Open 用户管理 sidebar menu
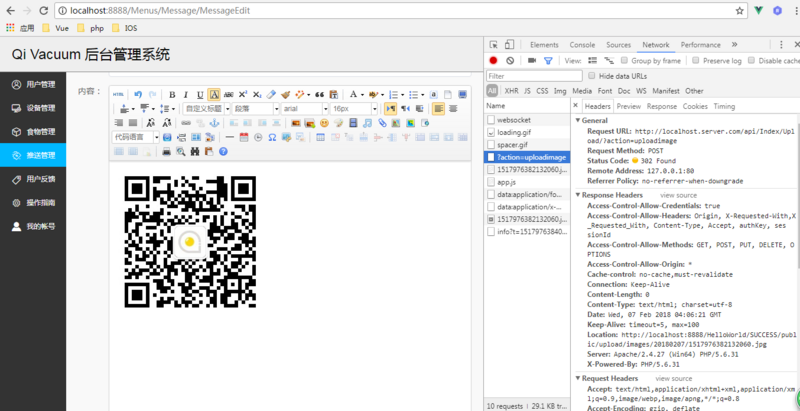800x411 pixels. [33, 85]
